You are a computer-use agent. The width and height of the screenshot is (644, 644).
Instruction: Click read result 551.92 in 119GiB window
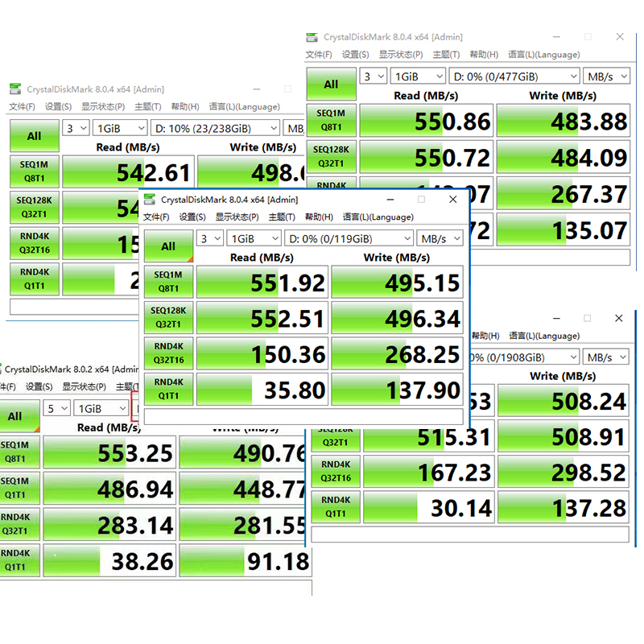pyautogui.click(x=262, y=283)
